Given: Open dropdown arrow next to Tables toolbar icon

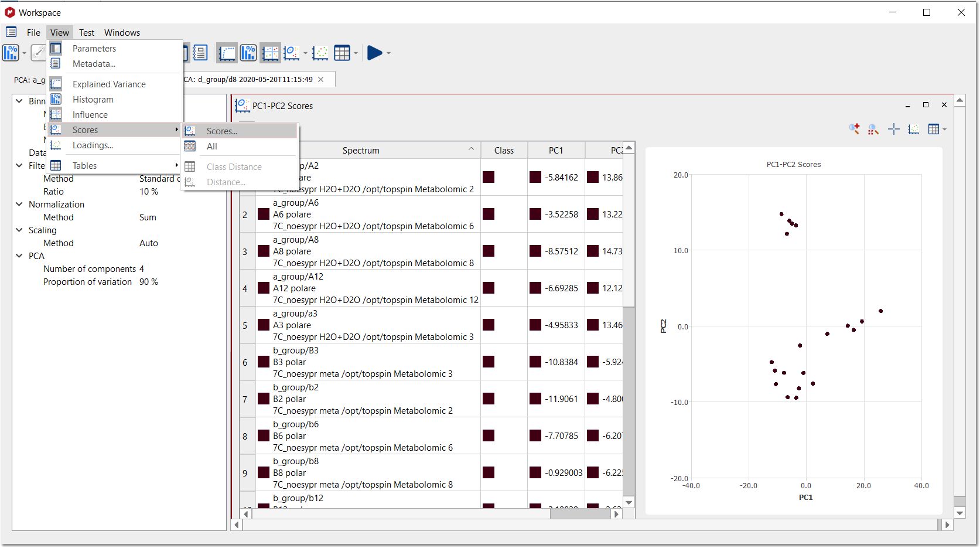Looking at the screenshot, I should [356, 53].
